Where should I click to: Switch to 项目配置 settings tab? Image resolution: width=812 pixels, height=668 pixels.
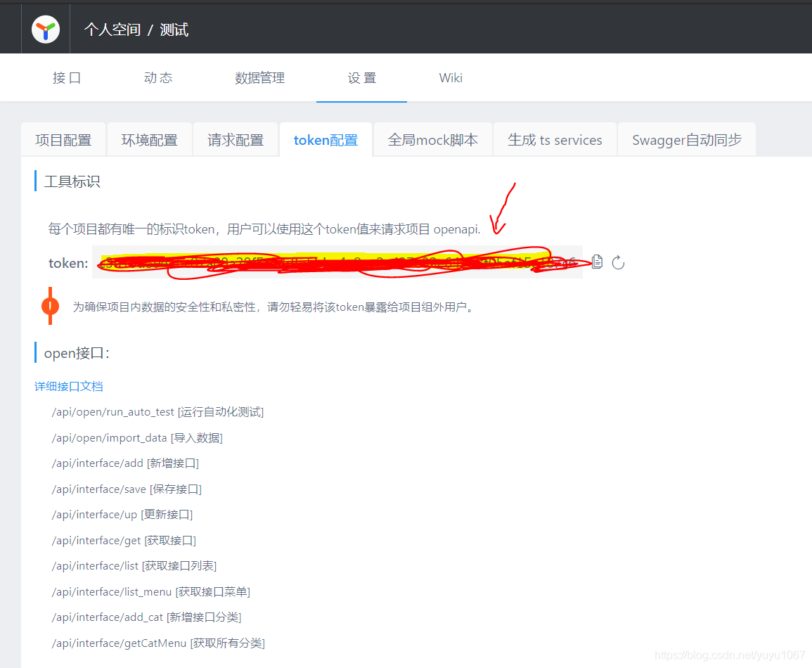63,139
